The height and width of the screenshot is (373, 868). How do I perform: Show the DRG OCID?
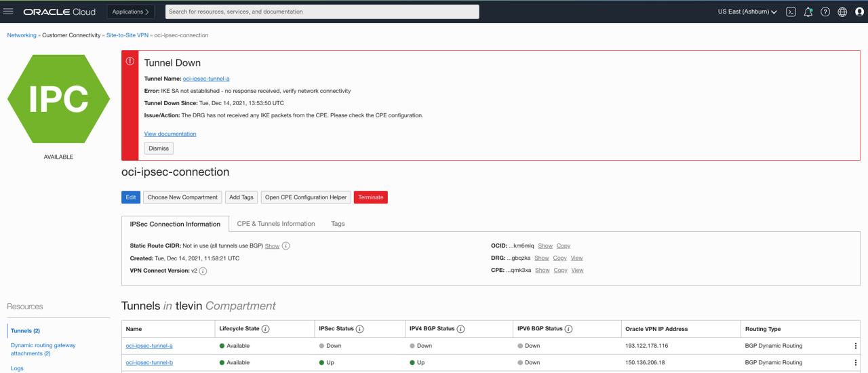pos(542,258)
